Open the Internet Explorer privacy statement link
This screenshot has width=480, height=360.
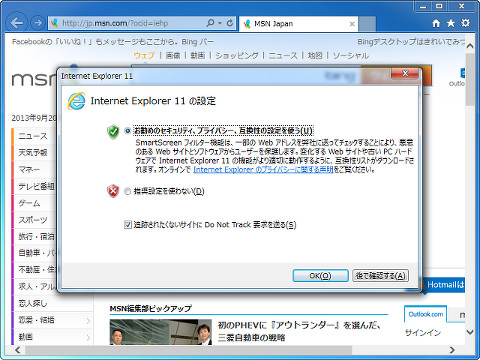pos(263,170)
